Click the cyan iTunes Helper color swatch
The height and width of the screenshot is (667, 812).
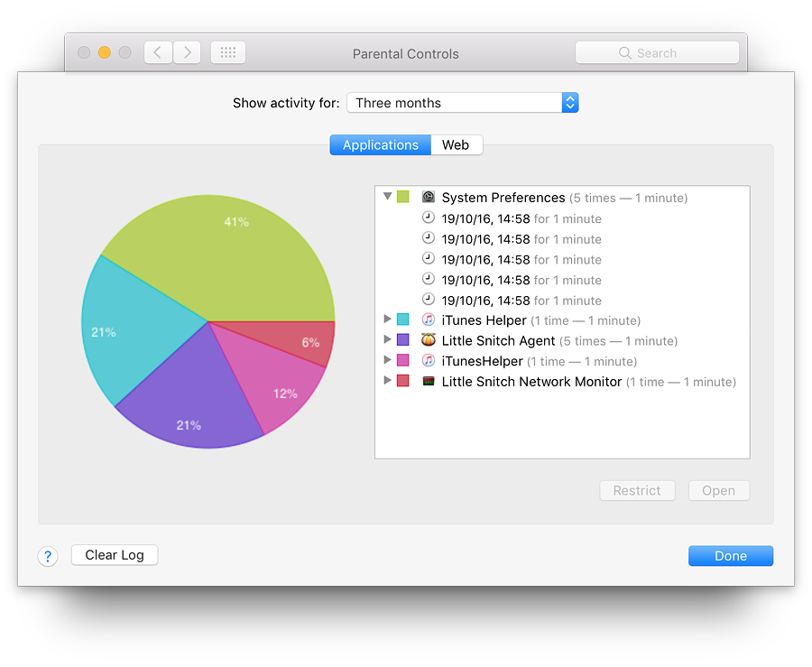403,320
